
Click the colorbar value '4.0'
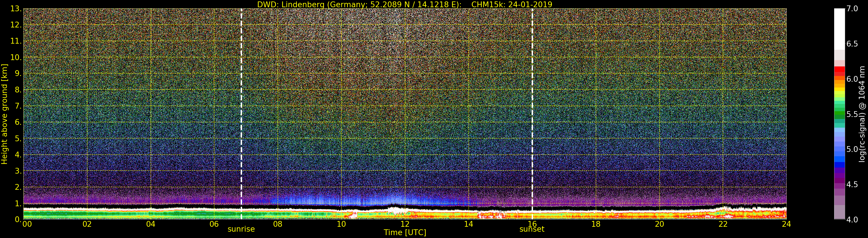click(852, 220)
